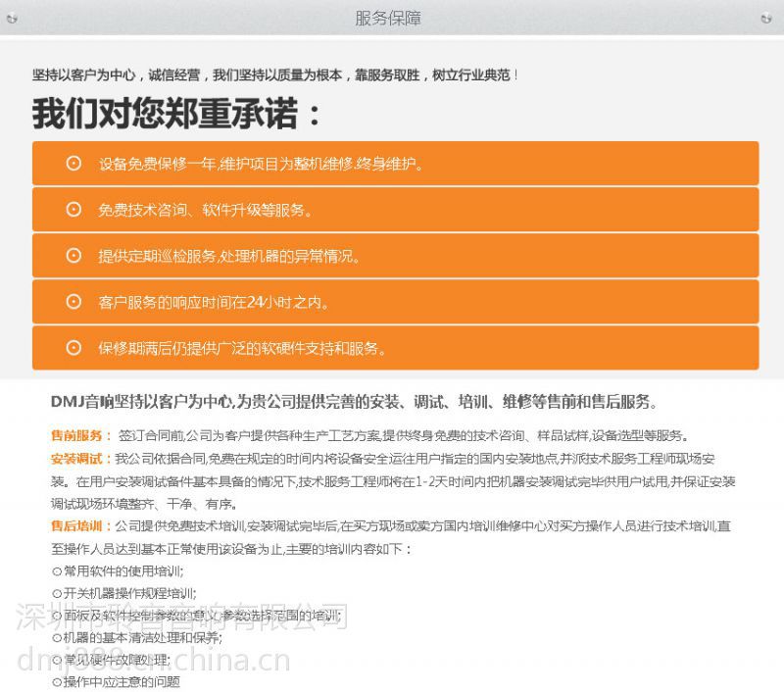The height and width of the screenshot is (692, 784).
Task: Click the 设备免费保修一年 orange bar text
Action: [x=261, y=164]
